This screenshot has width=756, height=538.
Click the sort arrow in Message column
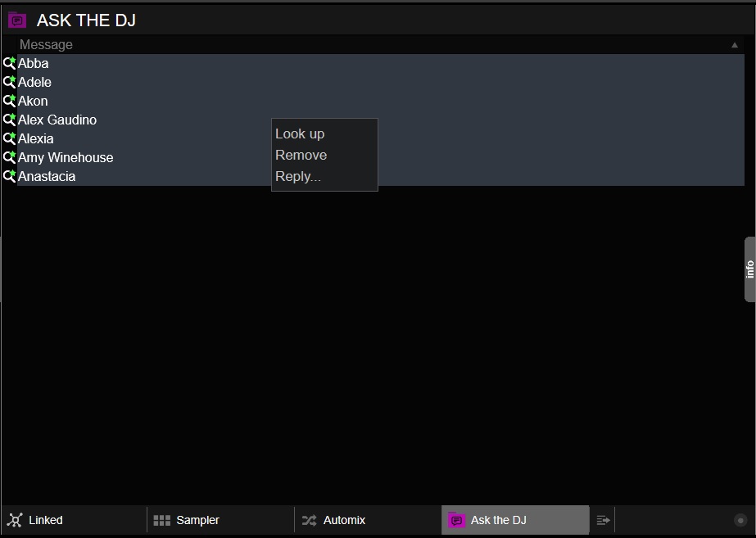point(735,45)
